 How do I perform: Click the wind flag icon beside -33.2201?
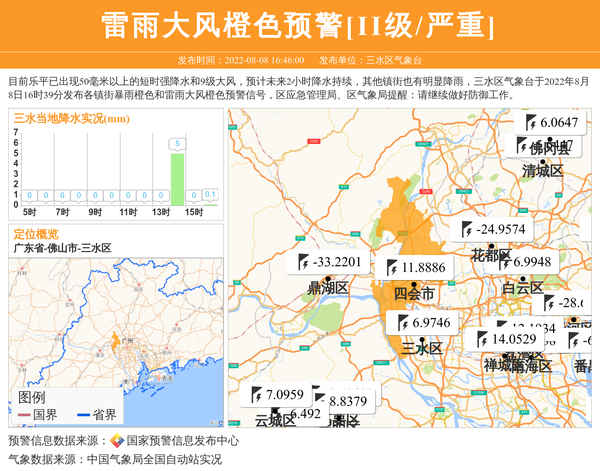[302, 263]
